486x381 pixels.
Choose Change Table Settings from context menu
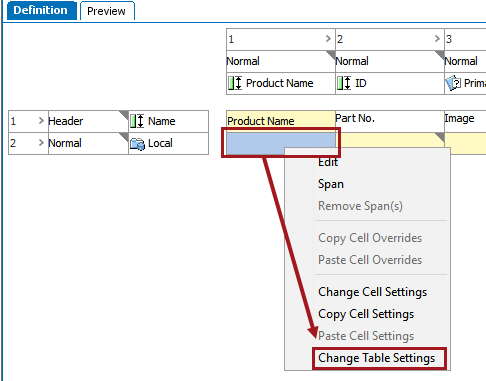tap(377, 358)
